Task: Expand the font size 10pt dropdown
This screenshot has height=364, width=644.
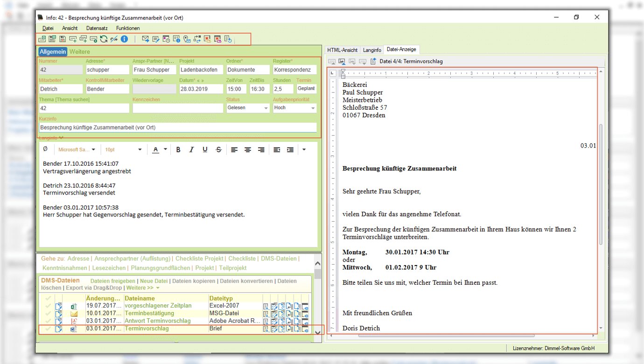Action: coord(140,150)
